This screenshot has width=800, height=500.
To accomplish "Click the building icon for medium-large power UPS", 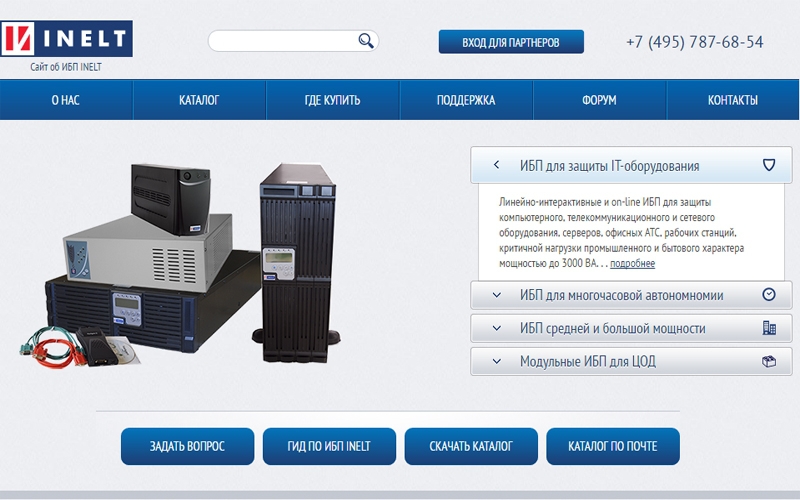I will point(768,328).
